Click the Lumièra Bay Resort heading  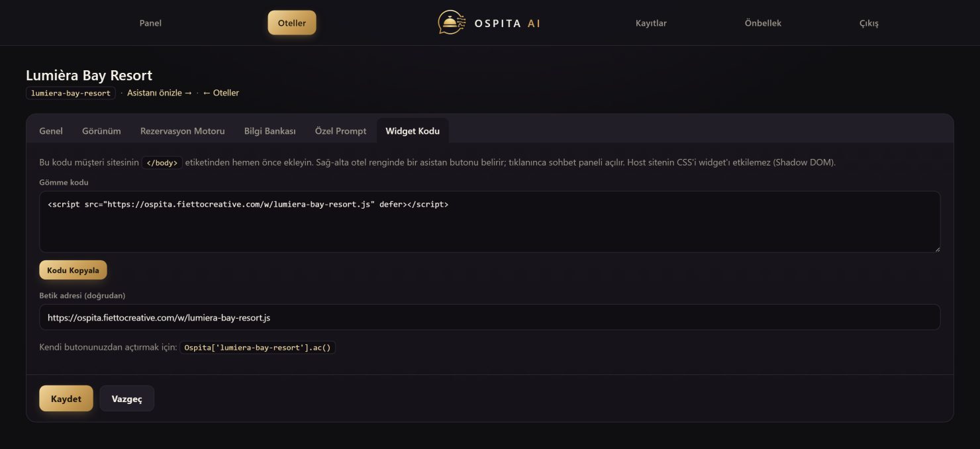pyautogui.click(x=89, y=75)
